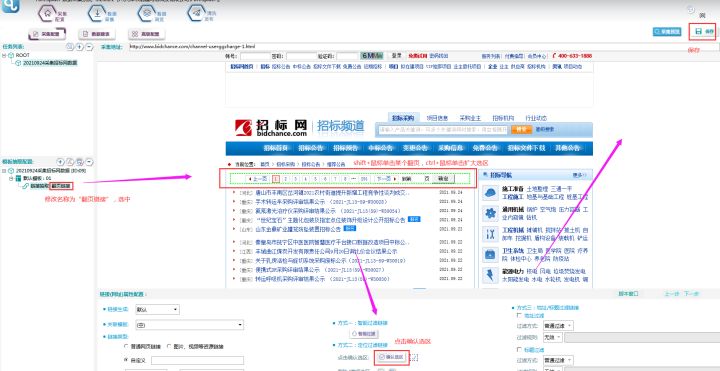Click the lightning energy power category icon
This screenshot has height=371, width=720.
click(x=490, y=275)
